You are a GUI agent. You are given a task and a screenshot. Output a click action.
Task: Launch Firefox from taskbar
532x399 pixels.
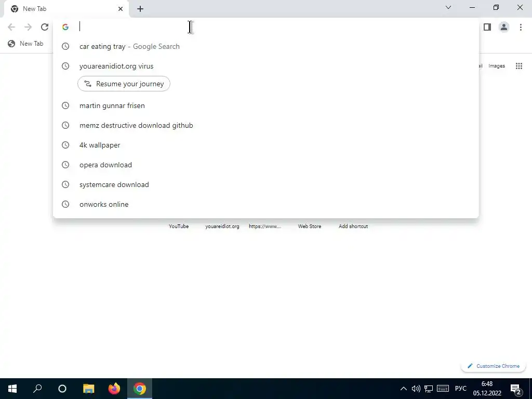(x=114, y=389)
